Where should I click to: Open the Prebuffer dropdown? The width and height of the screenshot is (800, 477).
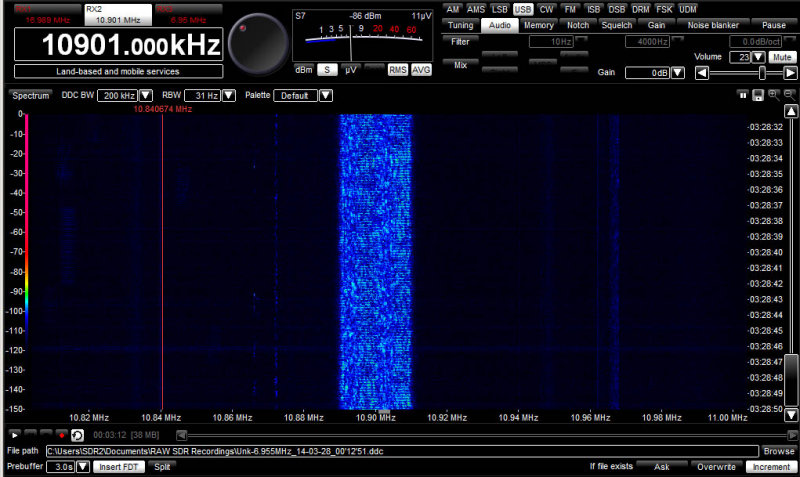tap(83, 467)
